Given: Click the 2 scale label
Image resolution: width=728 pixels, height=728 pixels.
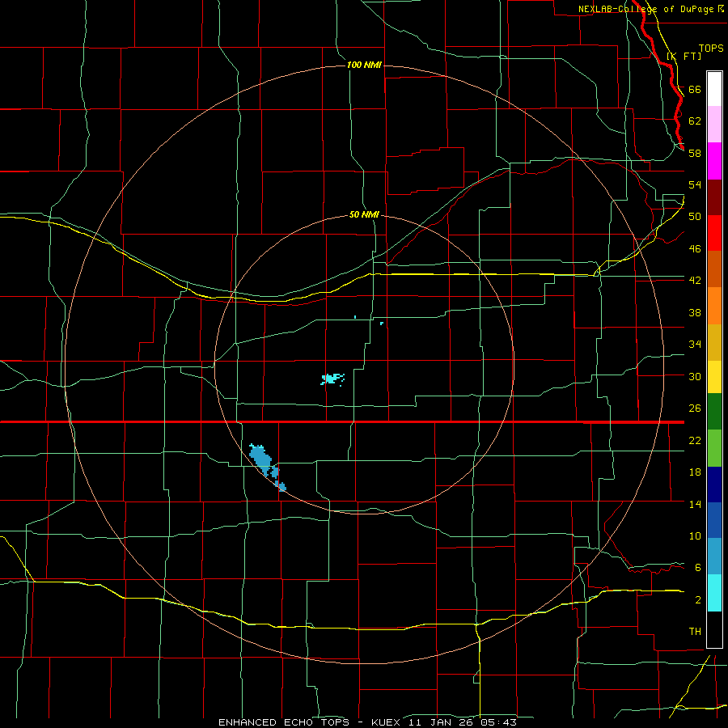Looking at the screenshot, I should click(x=698, y=600).
